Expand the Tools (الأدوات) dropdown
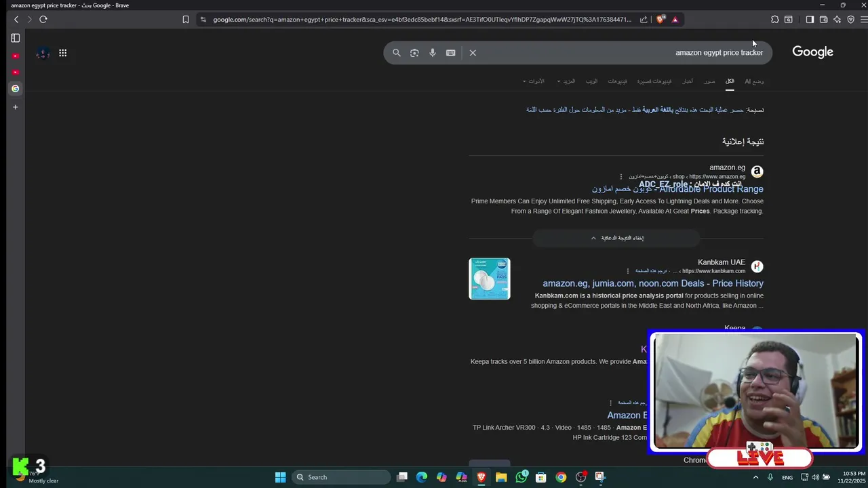 [x=534, y=81]
